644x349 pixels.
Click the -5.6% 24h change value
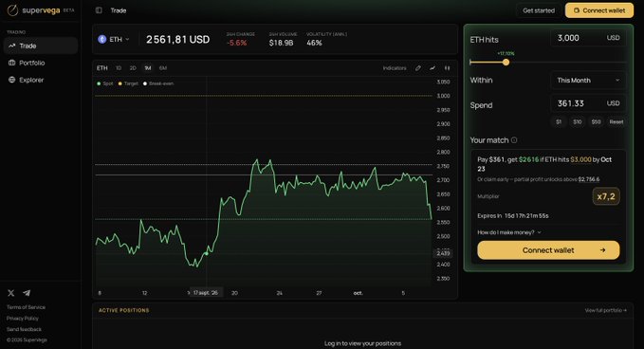(236, 43)
